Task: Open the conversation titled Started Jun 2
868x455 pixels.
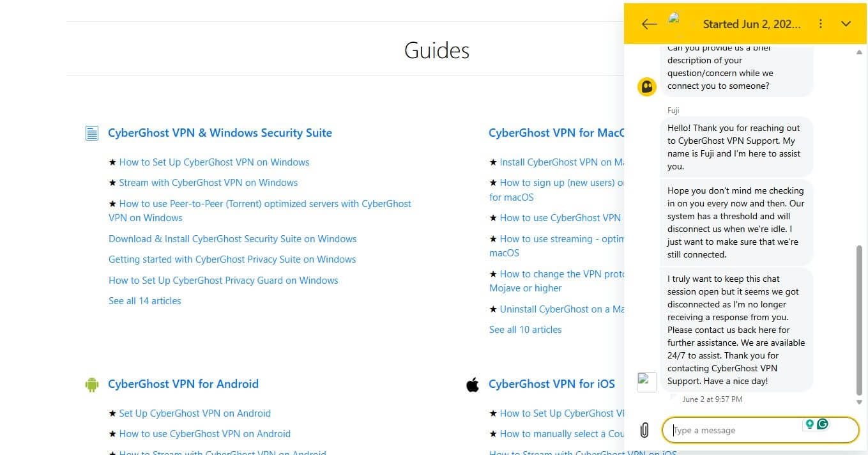Action: coord(752,24)
